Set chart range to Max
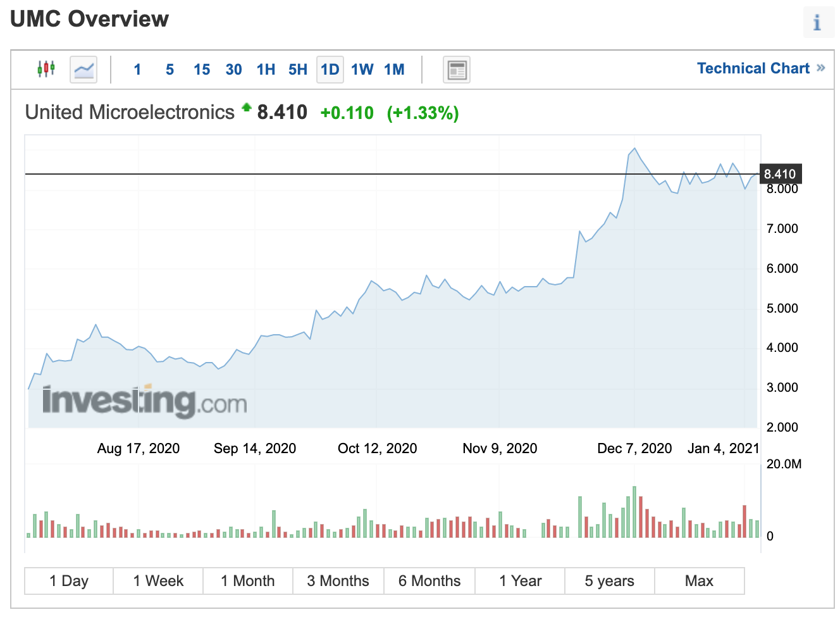This screenshot has height=624, width=840. coord(700,581)
